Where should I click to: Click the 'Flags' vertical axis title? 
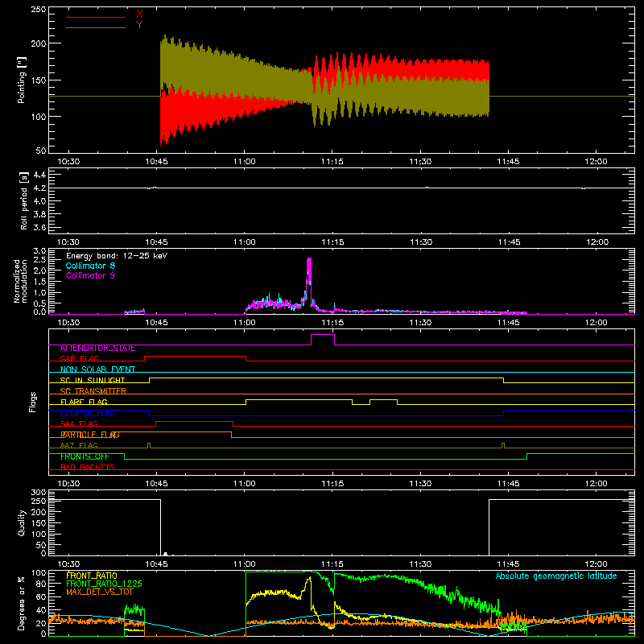click(x=32, y=402)
